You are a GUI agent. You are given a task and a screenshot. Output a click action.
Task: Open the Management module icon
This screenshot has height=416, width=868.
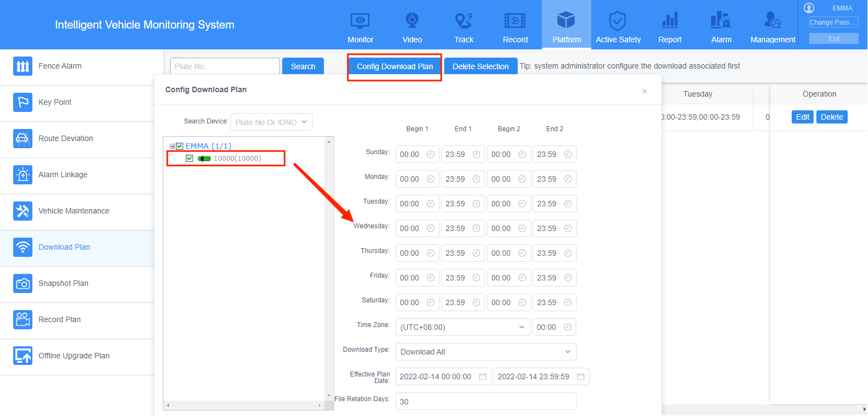[x=772, y=21]
